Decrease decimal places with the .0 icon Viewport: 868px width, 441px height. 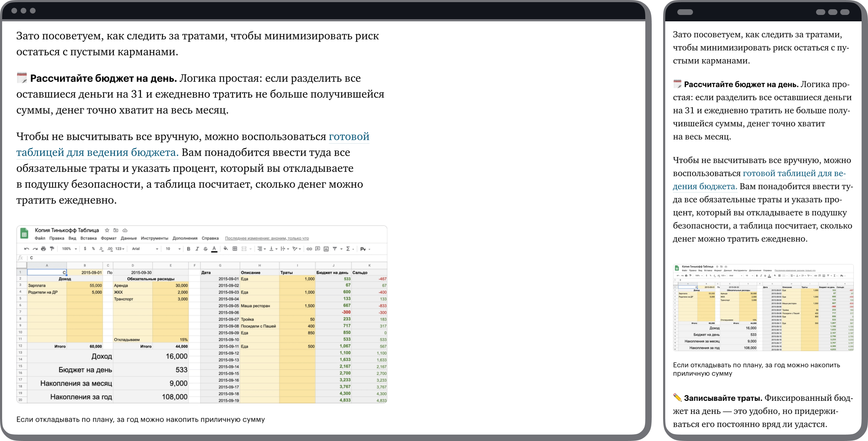pyautogui.click(x=101, y=249)
